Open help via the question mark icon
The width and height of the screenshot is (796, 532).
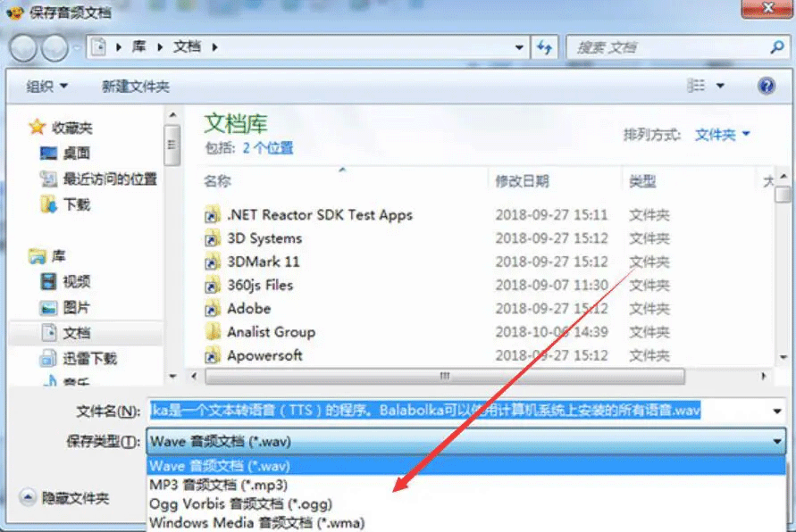point(766,86)
